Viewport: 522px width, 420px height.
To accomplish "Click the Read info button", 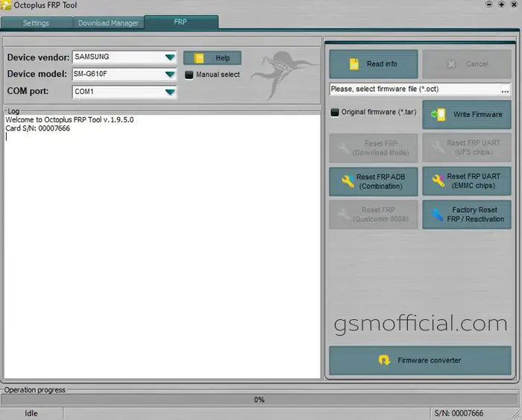I will pyautogui.click(x=374, y=64).
